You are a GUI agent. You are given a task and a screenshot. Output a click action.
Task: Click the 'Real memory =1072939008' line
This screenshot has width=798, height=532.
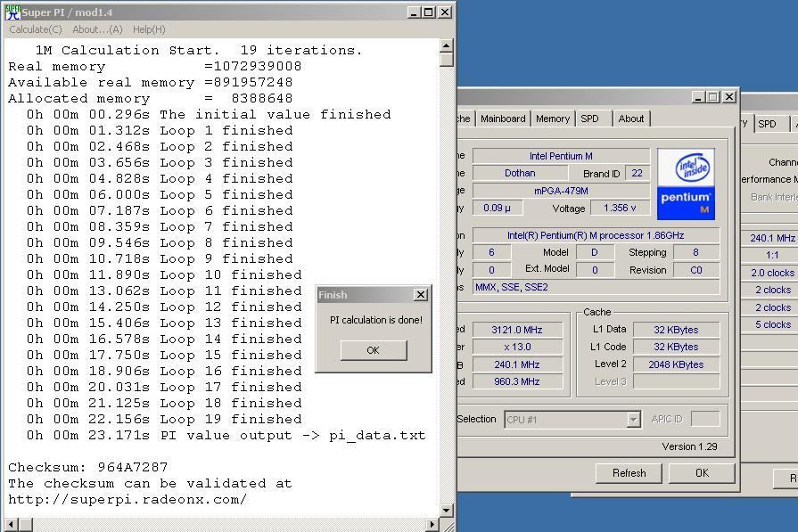click(155, 66)
